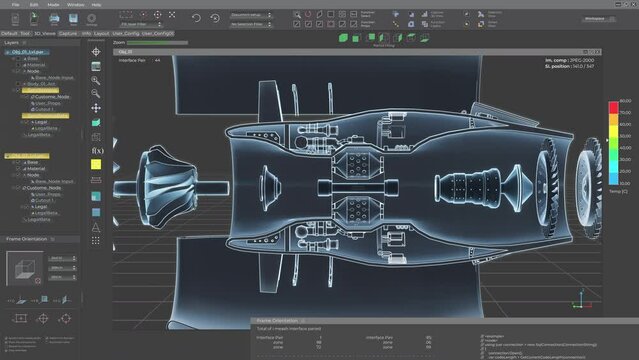The width and height of the screenshot is (639, 360).
Task: Toggle checkbox of second Custome_Node layer
Action: point(18,188)
